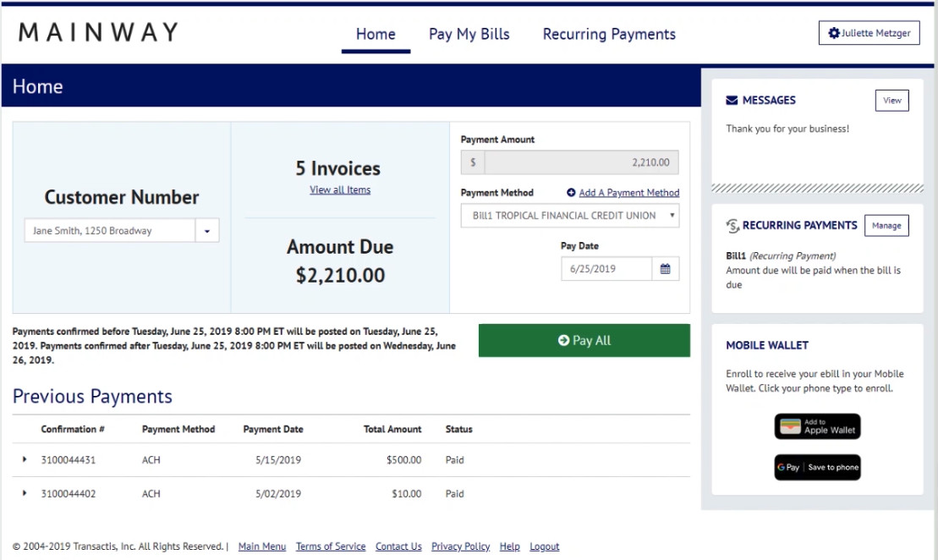Image resolution: width=938 pixels, height=560 pixels.
Task: Open the Main Menu footer link
Action: coord(262,546)
